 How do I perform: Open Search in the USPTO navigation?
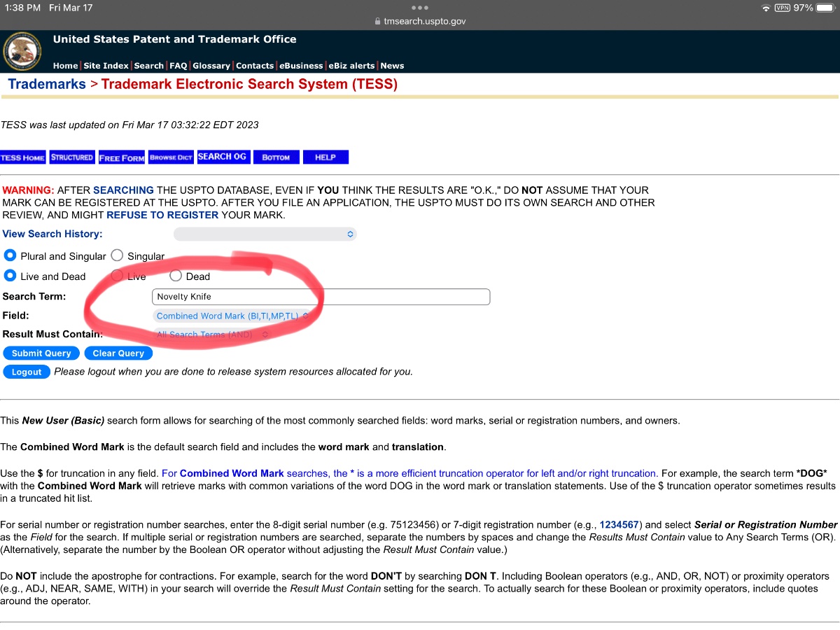[x=149, y=66]
